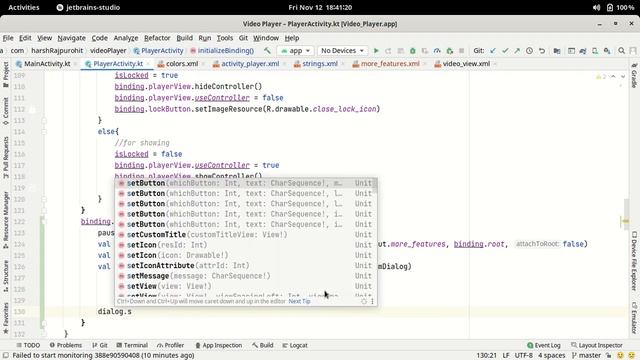
Task: Open the Project tool window sidebar
Action: (6, 74)
